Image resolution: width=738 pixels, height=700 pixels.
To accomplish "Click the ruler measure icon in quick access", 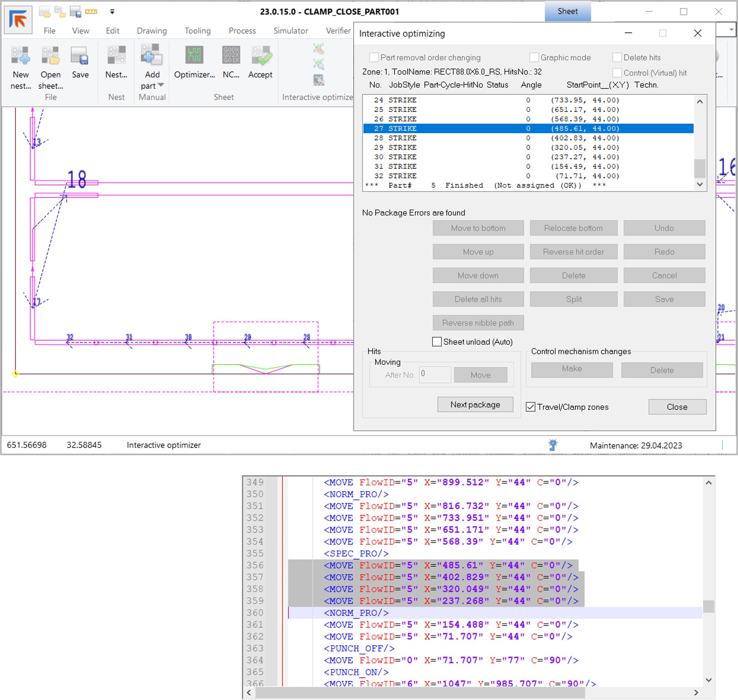I will click(91, 11).
